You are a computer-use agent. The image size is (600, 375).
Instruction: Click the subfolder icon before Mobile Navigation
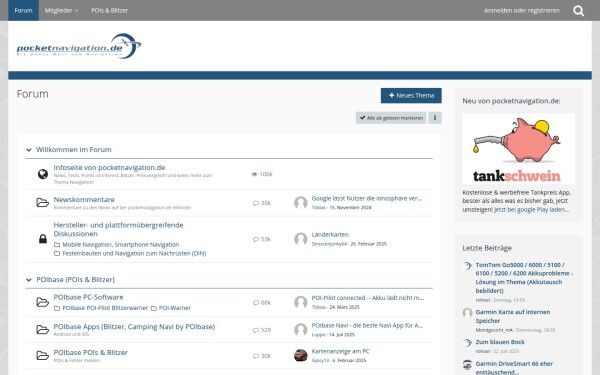coord(57,245)
